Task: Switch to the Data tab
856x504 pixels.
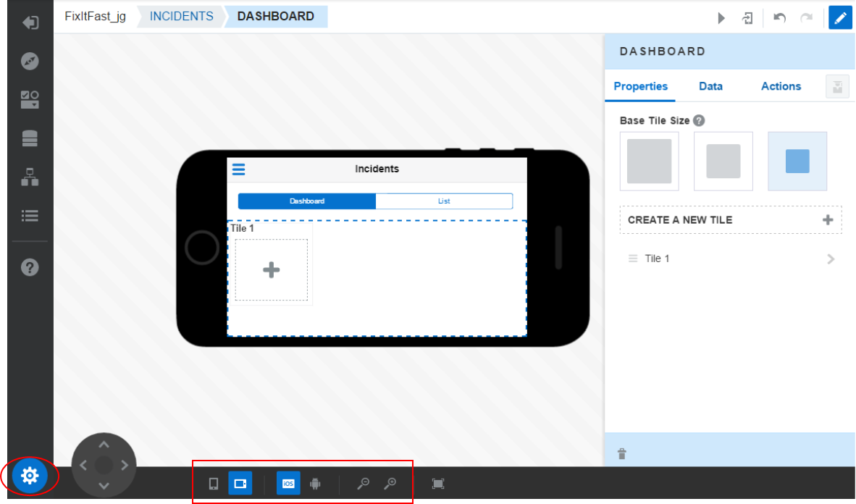Action: (x=710, y=86)
